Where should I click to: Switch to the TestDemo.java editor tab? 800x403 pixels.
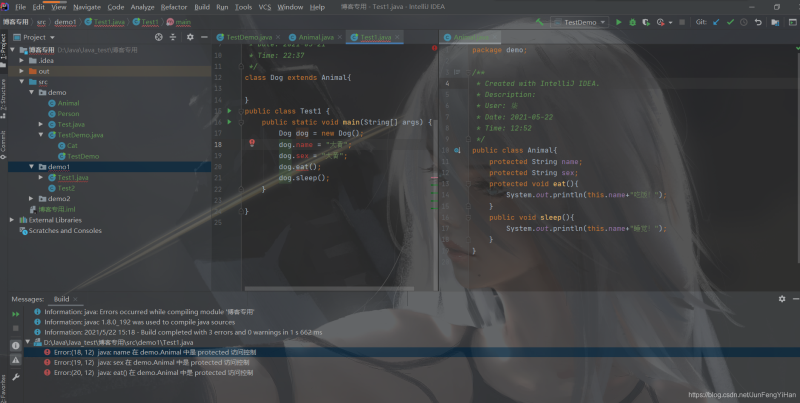coord(248,37)
